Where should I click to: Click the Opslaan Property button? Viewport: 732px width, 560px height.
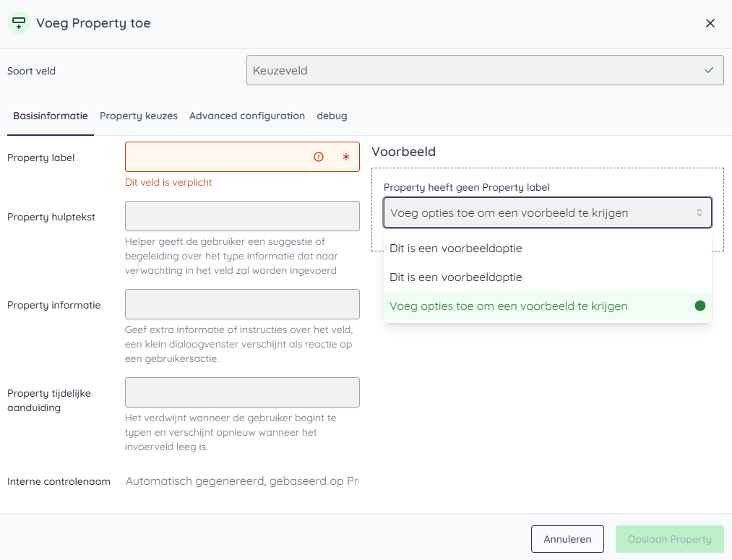pyautogui.click(x=669, y=539)
